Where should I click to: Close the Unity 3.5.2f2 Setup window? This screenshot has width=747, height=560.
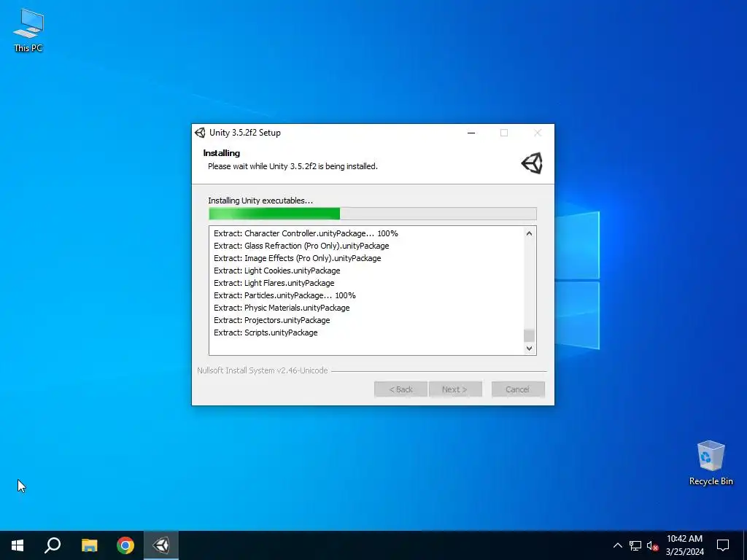pos(538,133)
